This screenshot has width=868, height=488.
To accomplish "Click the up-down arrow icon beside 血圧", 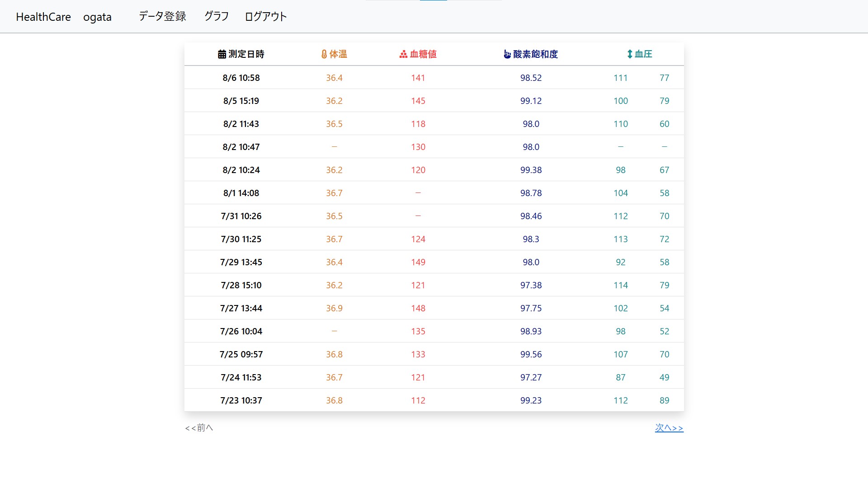I will click(x=629, y=54).
